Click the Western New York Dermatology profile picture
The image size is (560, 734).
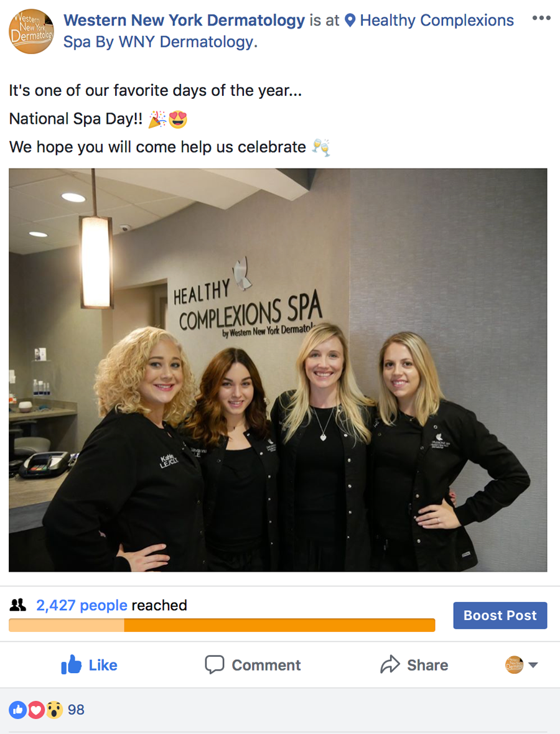tap(31, 31)
